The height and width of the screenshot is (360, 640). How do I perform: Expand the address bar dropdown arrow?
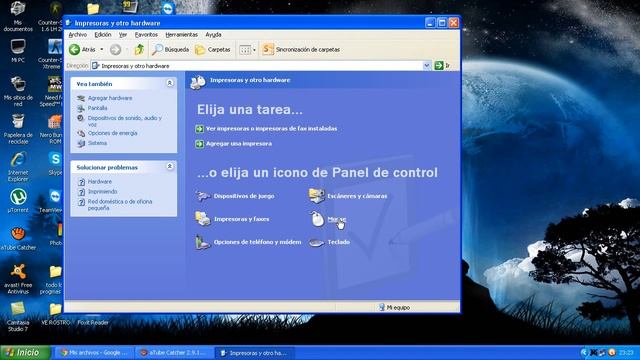coord(427,65)
